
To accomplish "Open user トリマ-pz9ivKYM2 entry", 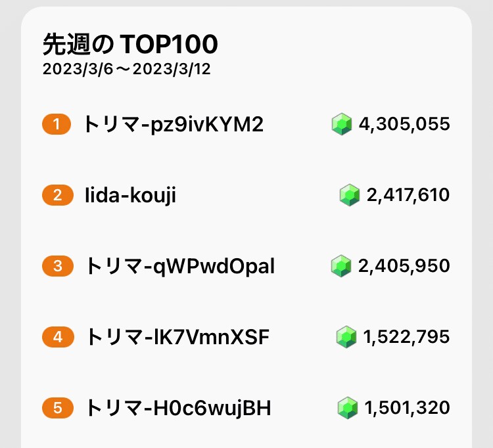I will click(173, 123).
